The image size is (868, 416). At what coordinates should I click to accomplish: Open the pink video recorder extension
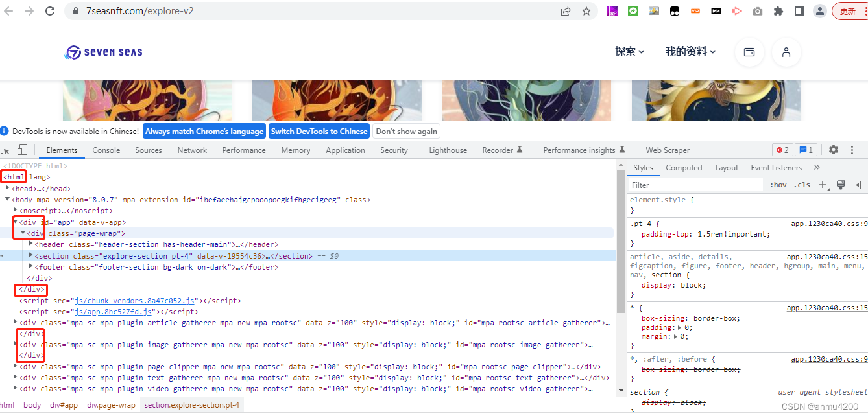(x=736, y=11)
